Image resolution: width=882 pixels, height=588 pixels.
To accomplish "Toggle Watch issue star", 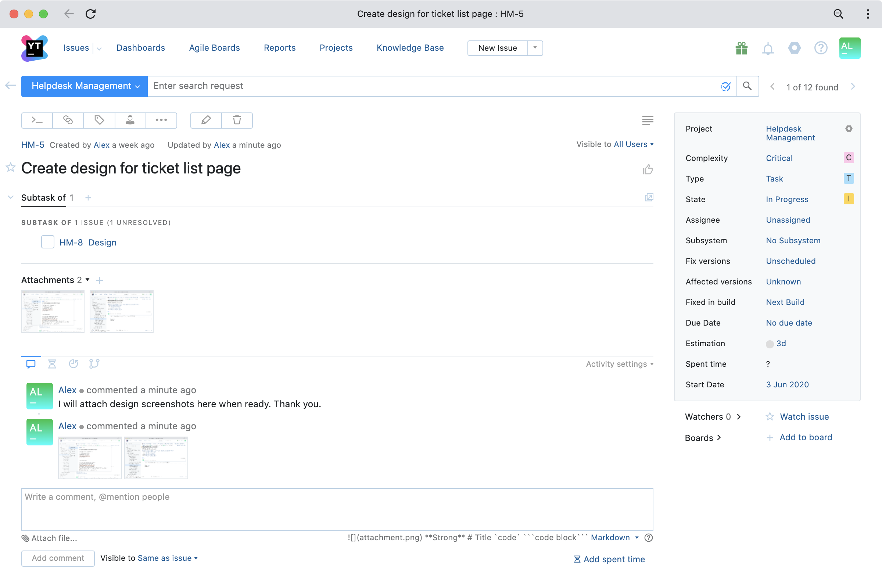I will [770, 417].
